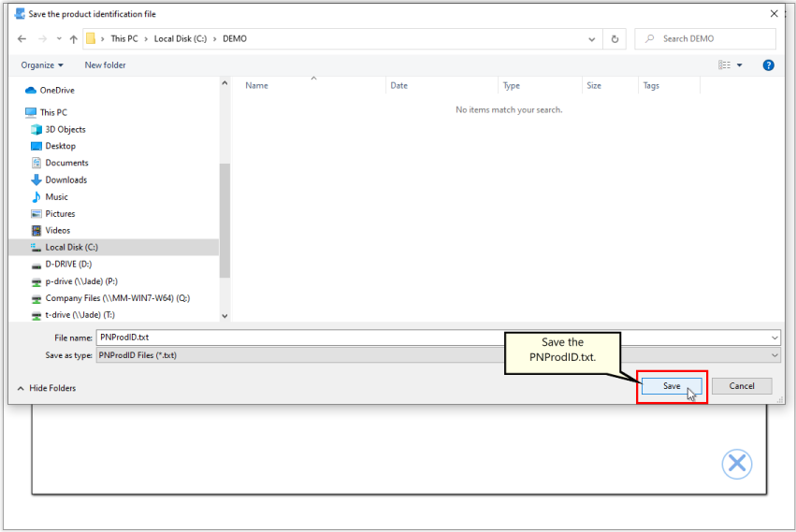Open Desktop in navigation pane
This screenshot has width=796, height=532.
53,146
